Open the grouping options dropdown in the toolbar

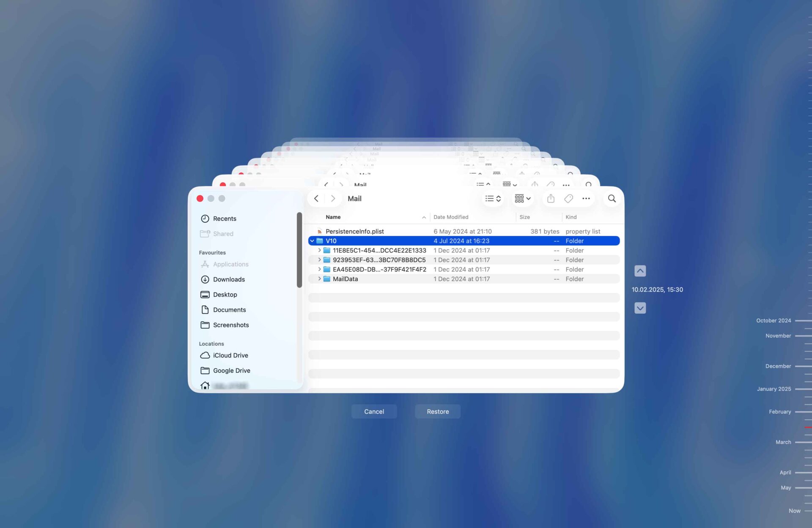pyautogui.click(x=522, y=198)
